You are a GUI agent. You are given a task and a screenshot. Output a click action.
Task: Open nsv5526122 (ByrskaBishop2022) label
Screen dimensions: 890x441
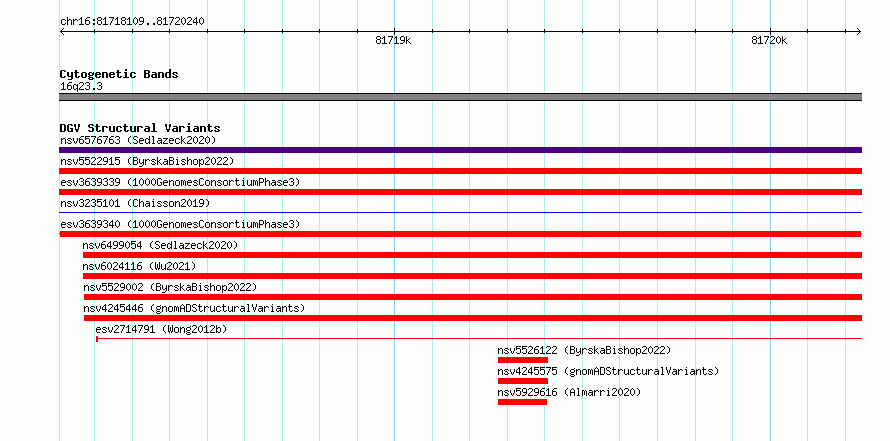pos(584,350)
